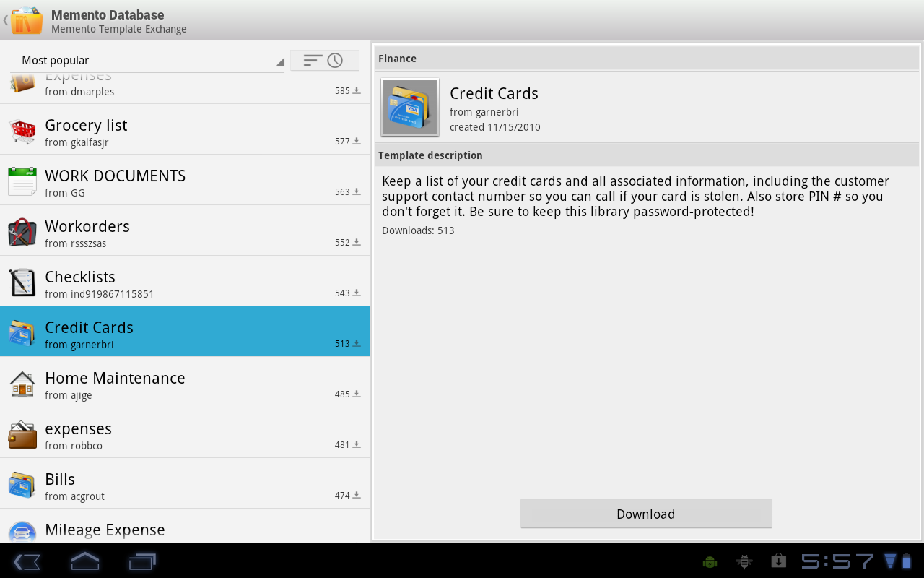924x578 pixels.
Task: Tap the Credit Cards title in the list
Action: 89,327
